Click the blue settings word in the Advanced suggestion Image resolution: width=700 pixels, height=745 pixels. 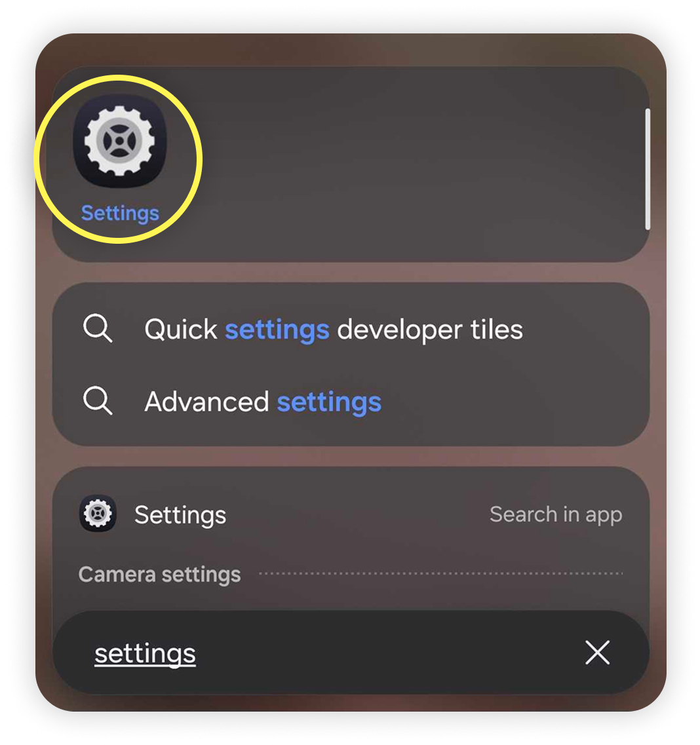[x=329, y=403]
